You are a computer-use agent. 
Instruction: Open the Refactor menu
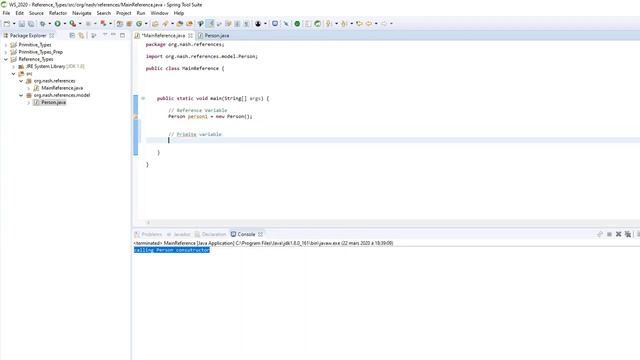(58, 13)
